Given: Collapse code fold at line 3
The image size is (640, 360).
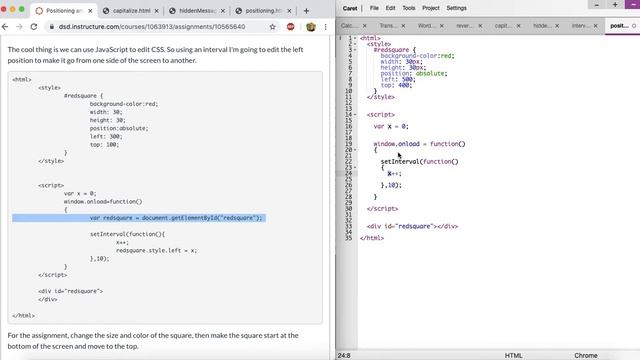Looking at the screenshot, I should point(355,50).
